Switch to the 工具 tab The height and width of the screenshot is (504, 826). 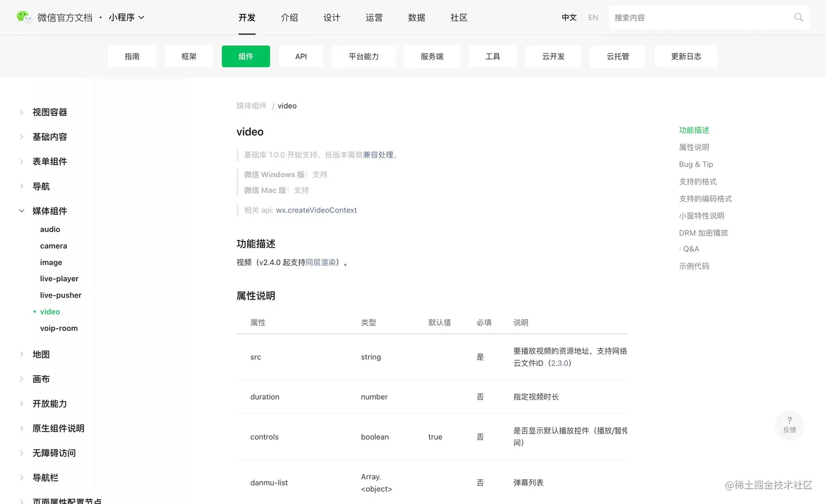[x=493, y=56]
